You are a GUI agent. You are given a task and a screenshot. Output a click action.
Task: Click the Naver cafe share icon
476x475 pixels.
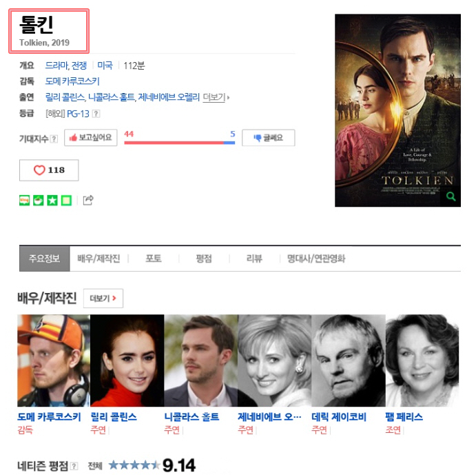(39, 200)
